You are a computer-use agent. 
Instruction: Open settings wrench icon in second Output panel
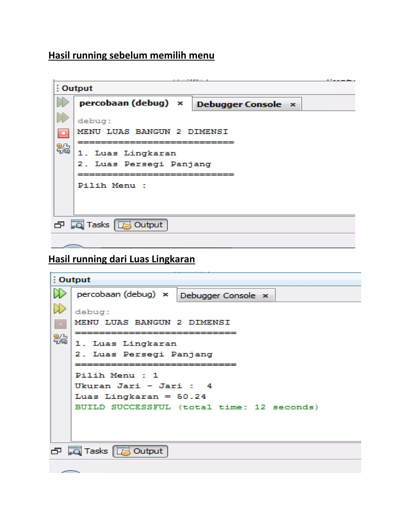click(60, 339)
